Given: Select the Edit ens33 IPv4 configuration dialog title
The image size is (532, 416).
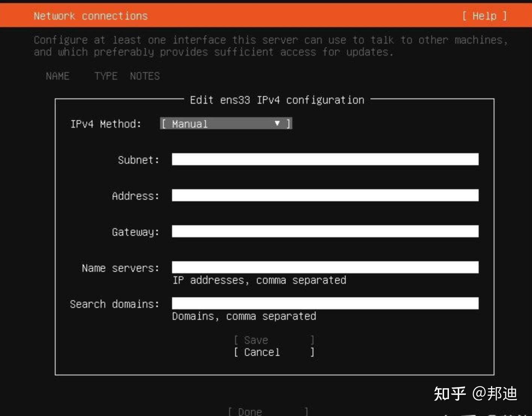Looking at the screenshot, I should click(277, 100).
